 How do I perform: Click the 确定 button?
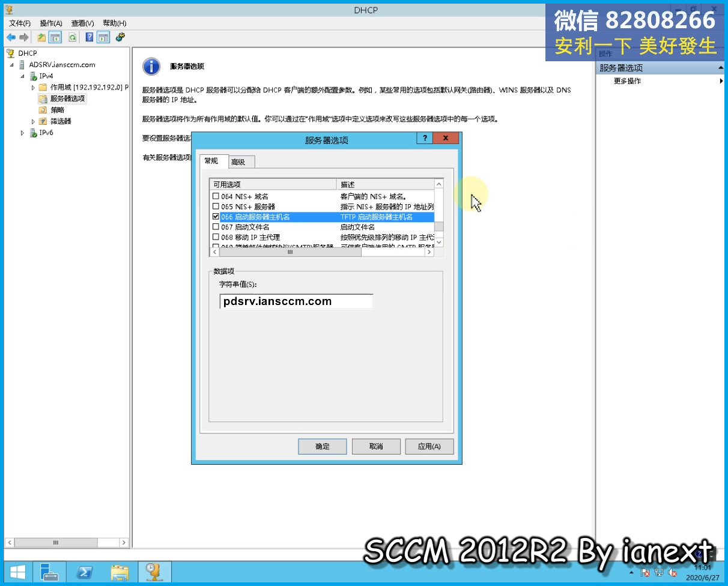[323, 447]
